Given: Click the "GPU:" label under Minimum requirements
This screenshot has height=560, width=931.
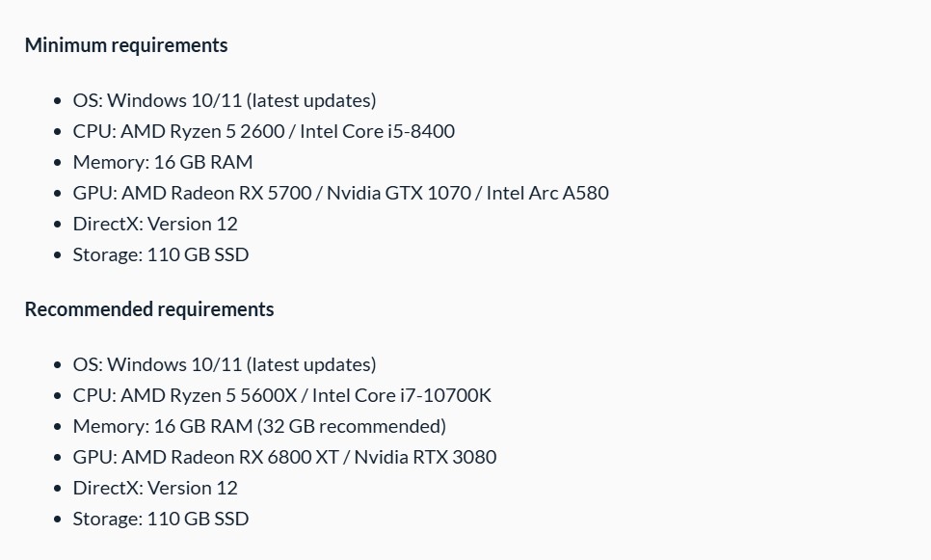Looking at the screenshot, I should coord(94,193).
